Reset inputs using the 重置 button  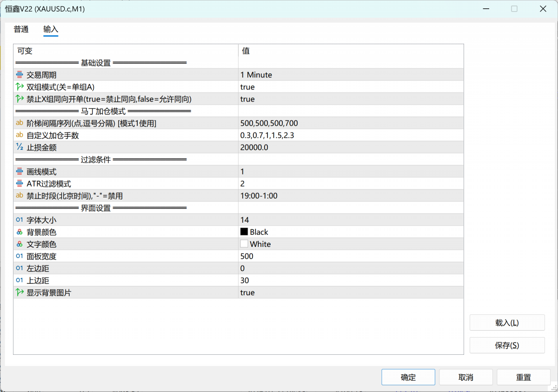pos(524,377)
